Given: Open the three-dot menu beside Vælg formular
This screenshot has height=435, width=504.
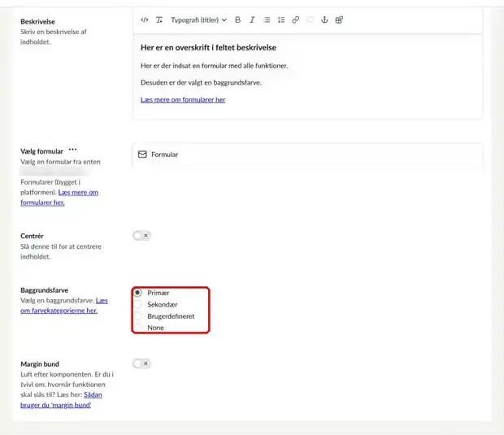Looking at the screenshot, I should pyautogui.click(x=72, y=150).
